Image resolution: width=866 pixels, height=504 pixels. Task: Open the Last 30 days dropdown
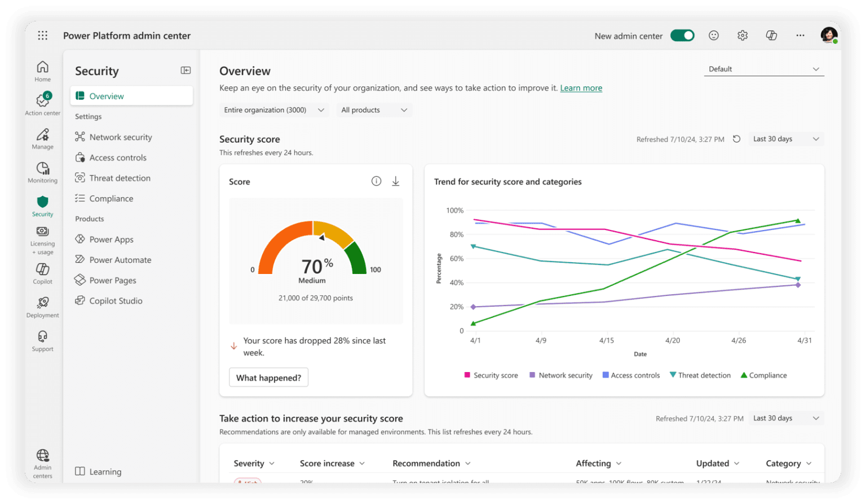pyautogui.click(x=785, y=139)
